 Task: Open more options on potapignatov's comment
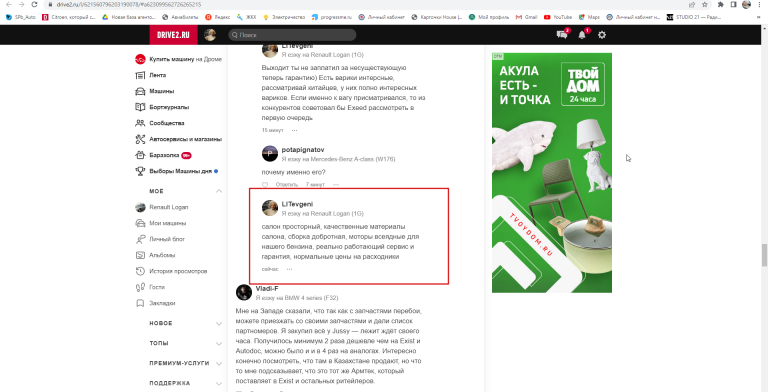click(336, 185)
